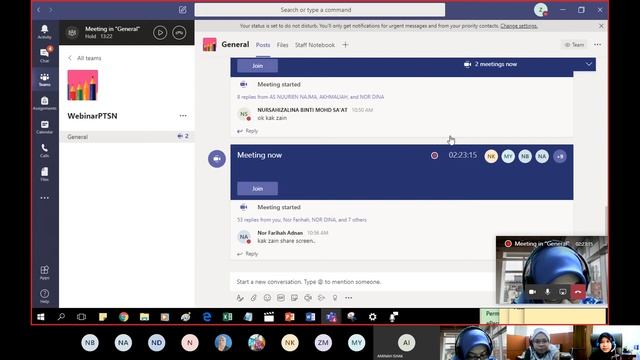Share screen from mini meeting window
Screen dimensions: 640x360
click(562, 292)
